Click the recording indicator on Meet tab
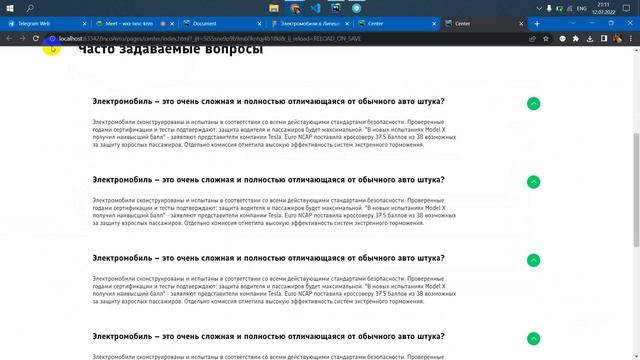 163,24
